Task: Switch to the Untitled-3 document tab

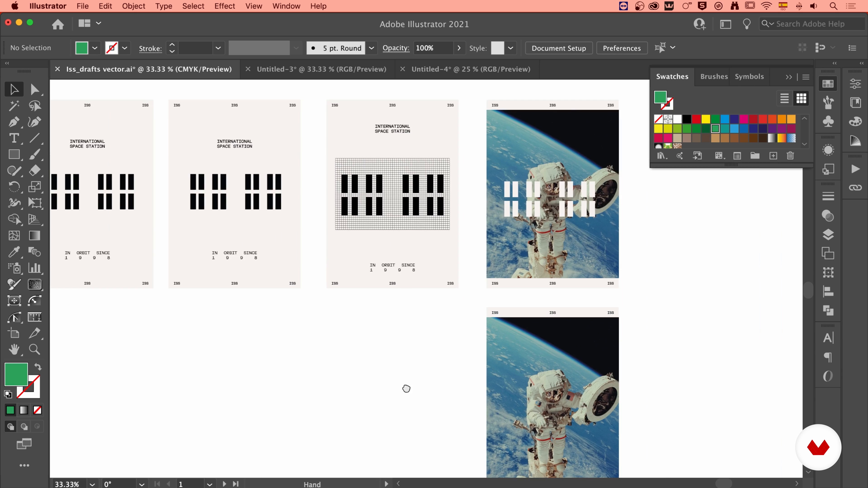Action: 321,69
